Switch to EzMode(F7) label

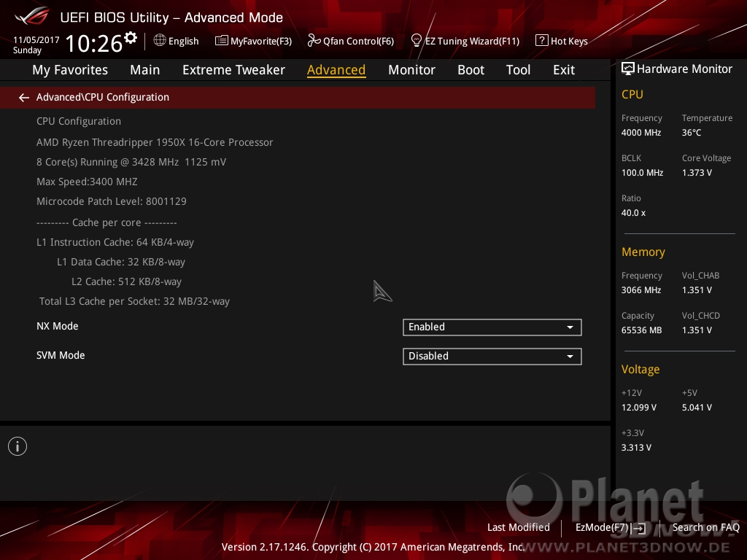[x=602, y=528]
